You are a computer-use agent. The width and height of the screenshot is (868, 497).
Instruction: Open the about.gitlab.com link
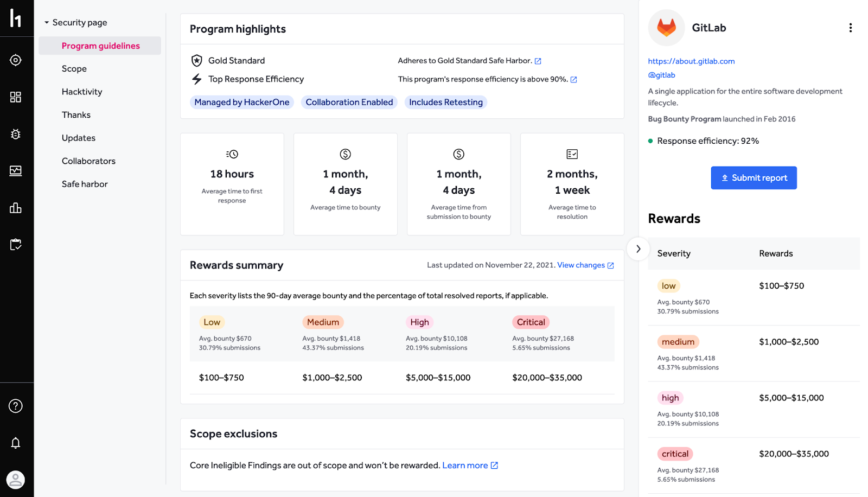click(x=691, y=61)
